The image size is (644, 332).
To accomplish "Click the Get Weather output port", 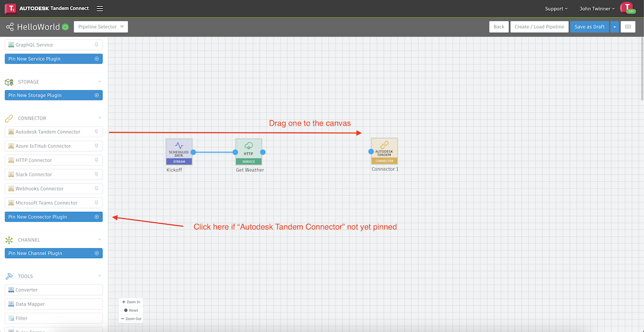I will point(263,152).
